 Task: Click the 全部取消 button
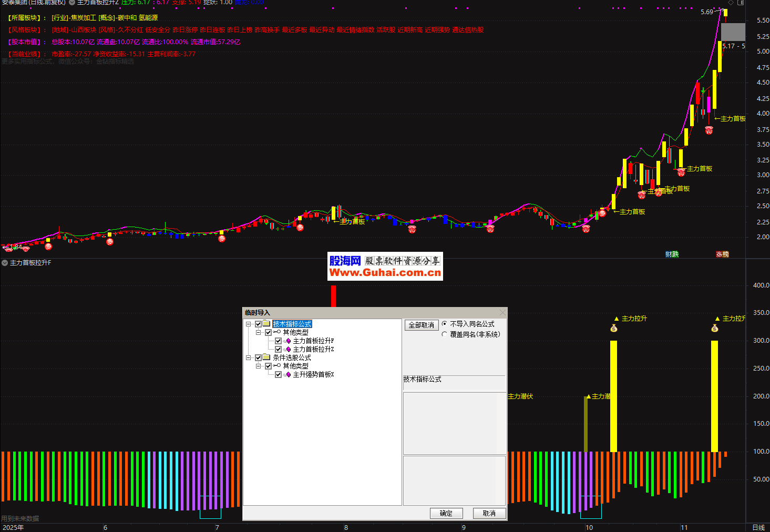point(422,325)
